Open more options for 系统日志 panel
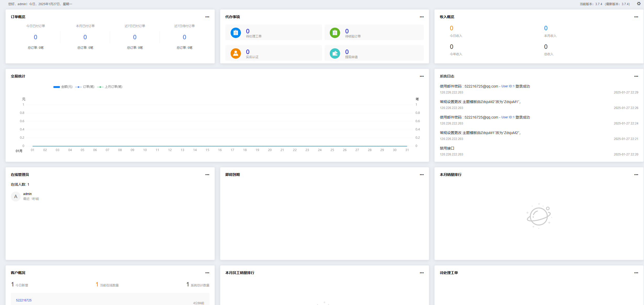This screenshot has height=305, width=644. pyautogui.click(x=636, y=76)
